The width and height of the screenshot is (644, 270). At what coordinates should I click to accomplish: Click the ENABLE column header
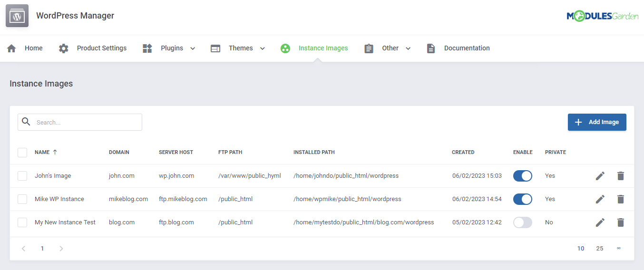(523, 153)
